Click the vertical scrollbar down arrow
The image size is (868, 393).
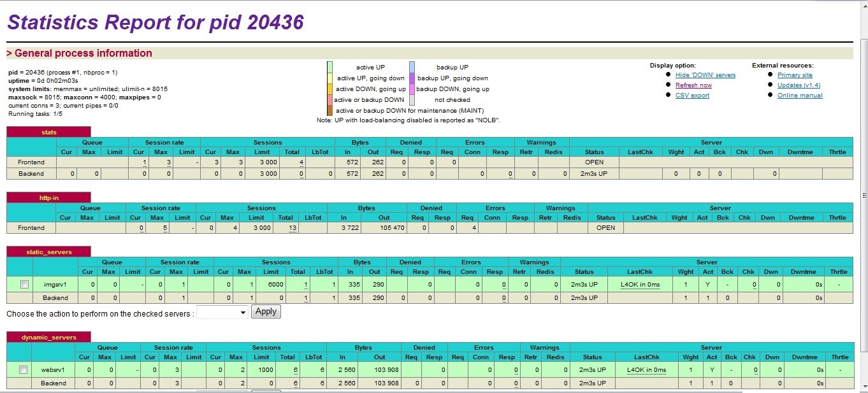[x=863, y=387]
